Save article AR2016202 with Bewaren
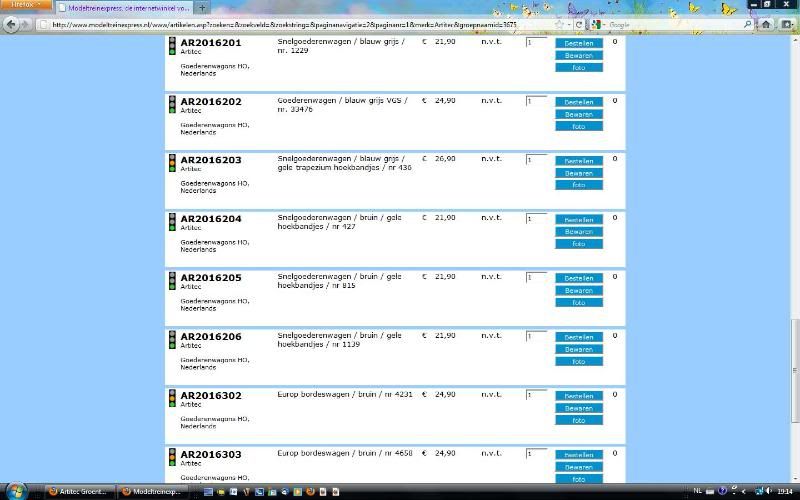Screen dimensions: 800x500 579,114
